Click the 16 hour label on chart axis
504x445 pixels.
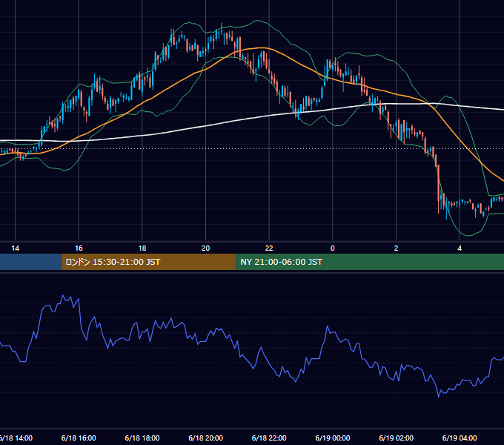point(79,248)
